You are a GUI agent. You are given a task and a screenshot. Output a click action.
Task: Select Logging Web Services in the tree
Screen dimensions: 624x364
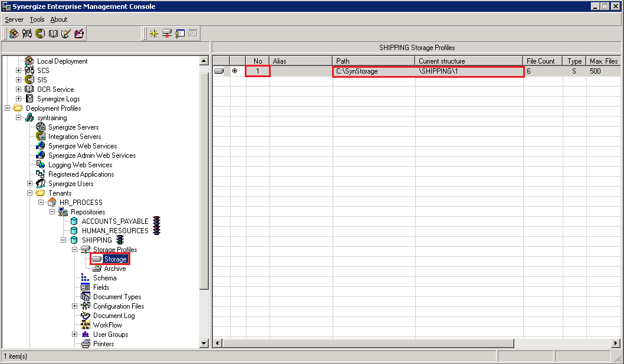point(80,165)
